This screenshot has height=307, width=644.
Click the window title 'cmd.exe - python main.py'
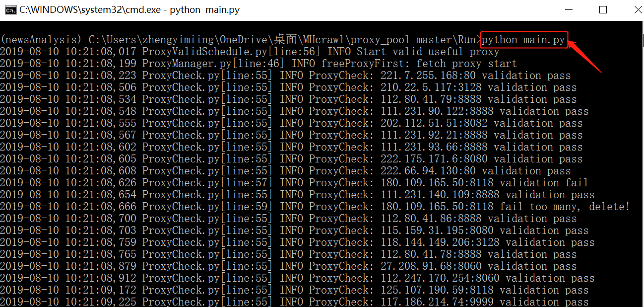pyautogui.click(x=129, y=10)
